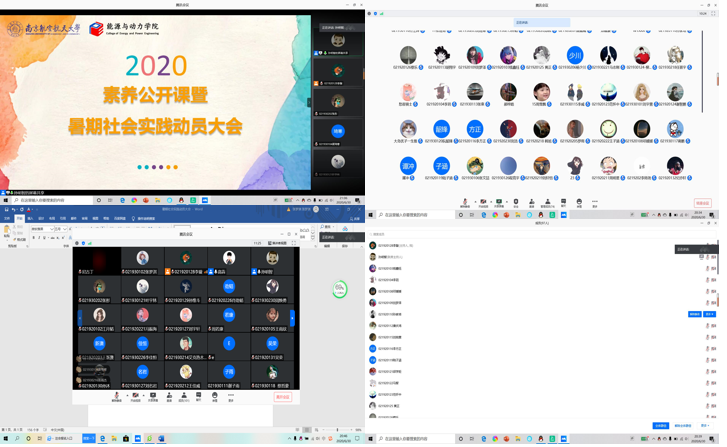Screen dimensions: 727x447
Task: Open Chat from the meeting toolbar over Word
Action: point(200,396)
